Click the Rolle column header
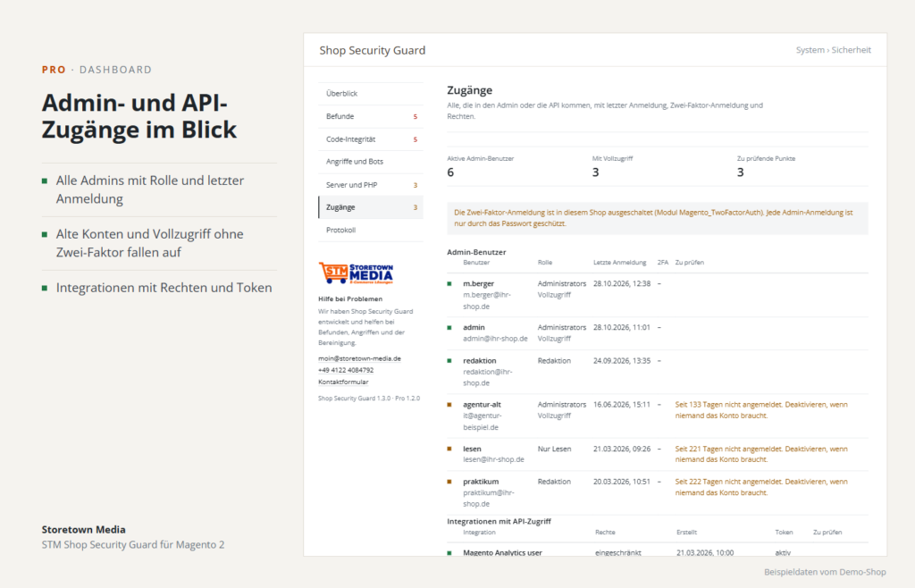The image size is (915, 588). pos(545,263)
